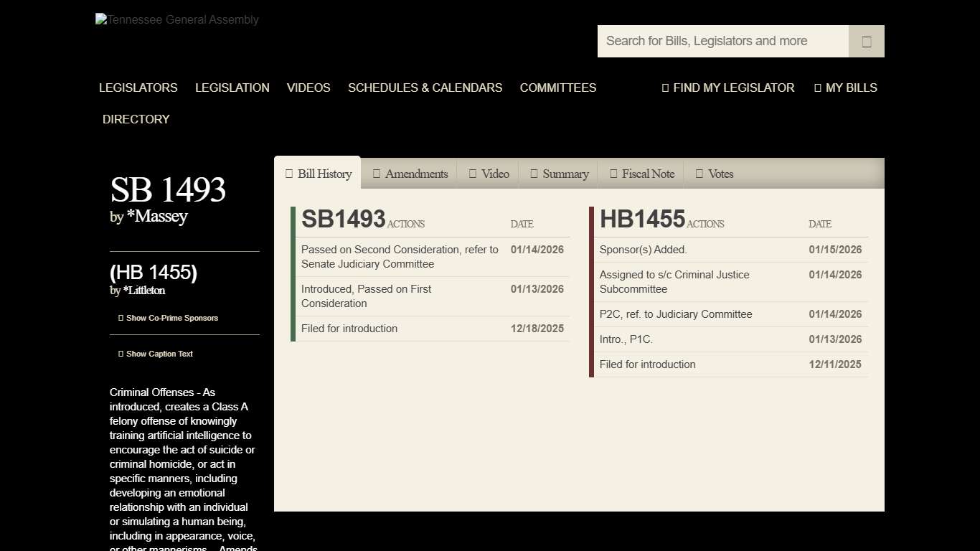Click the search magnifier icon button

tap(866, 42)
